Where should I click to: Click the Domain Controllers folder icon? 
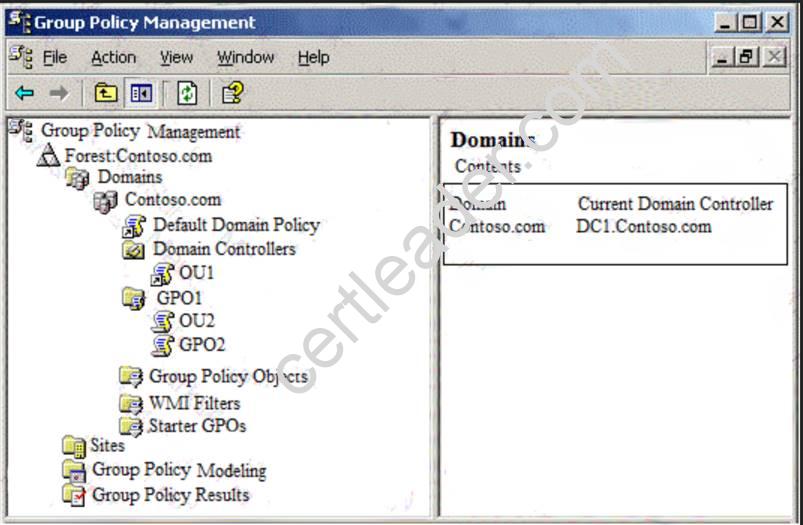click(134, 249)
